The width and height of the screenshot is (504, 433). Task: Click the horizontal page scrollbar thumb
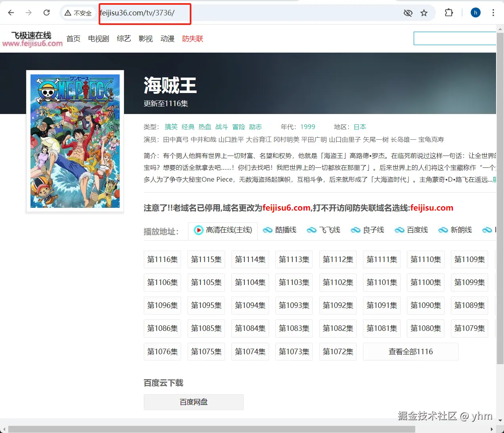pyautogui.click(x=212, y=429)
